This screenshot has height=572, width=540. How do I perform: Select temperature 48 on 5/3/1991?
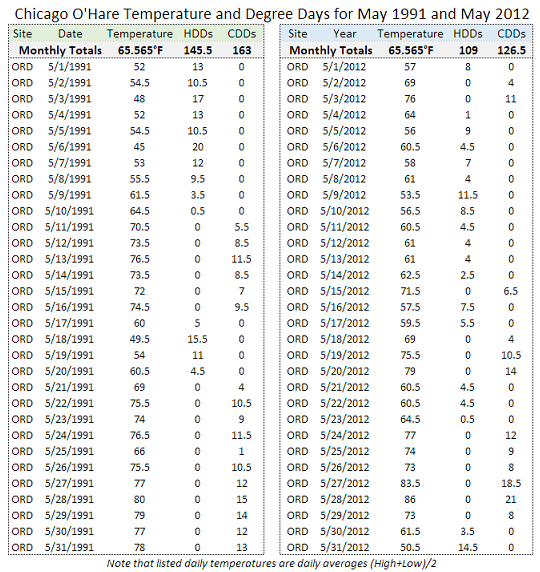139,99
